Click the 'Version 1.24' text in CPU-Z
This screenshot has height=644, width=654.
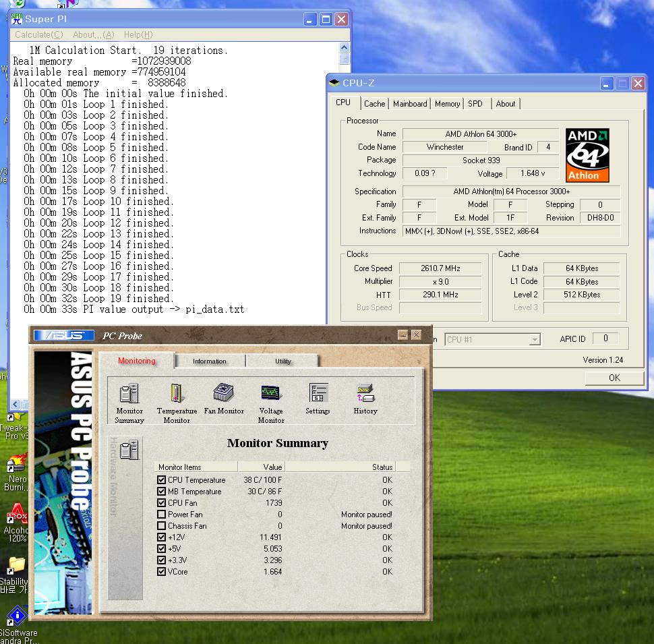[x=603, y=360]
